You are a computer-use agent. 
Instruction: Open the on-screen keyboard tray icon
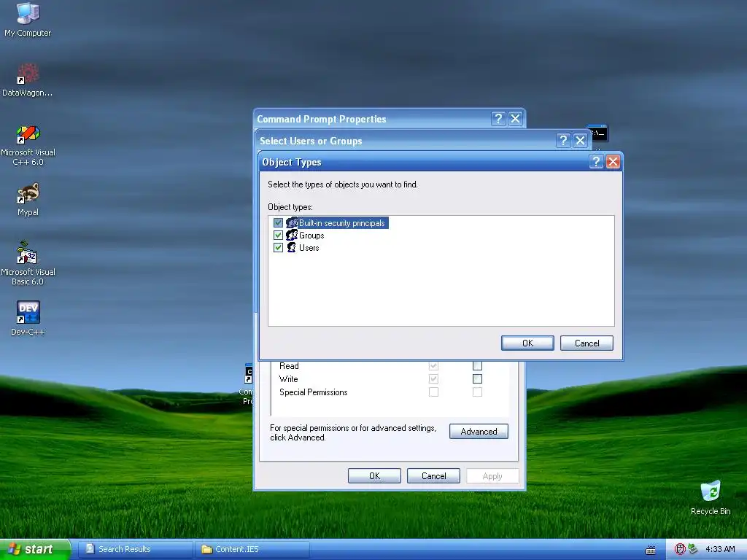650,550
